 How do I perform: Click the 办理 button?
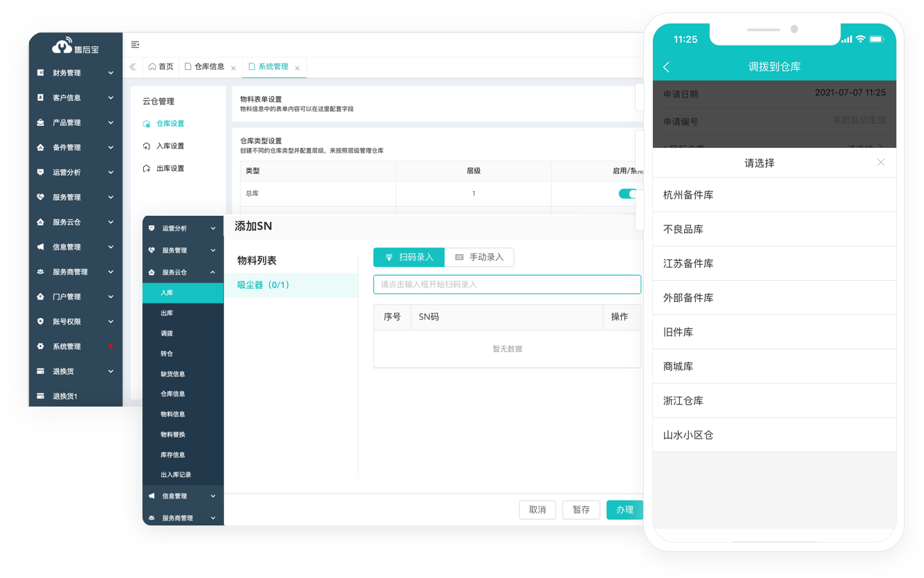point(625,510)
